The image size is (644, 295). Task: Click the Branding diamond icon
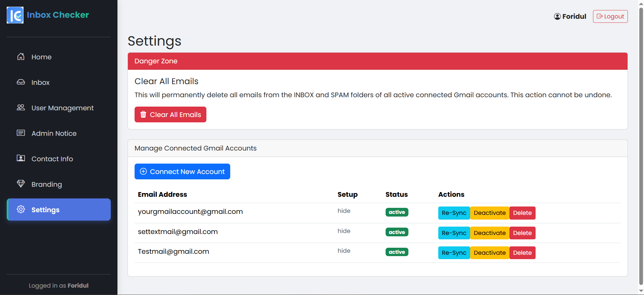coord(21,184)
